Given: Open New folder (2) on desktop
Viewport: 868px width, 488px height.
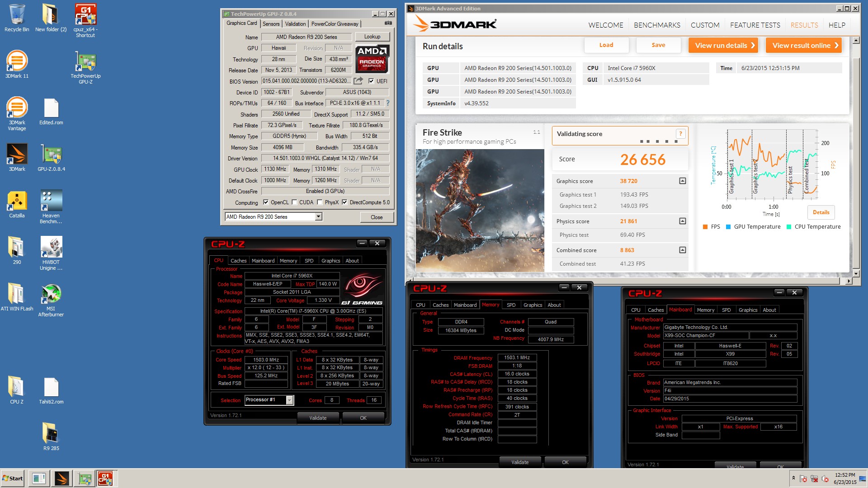Looking at the screenshot, I should click(51, 18).
